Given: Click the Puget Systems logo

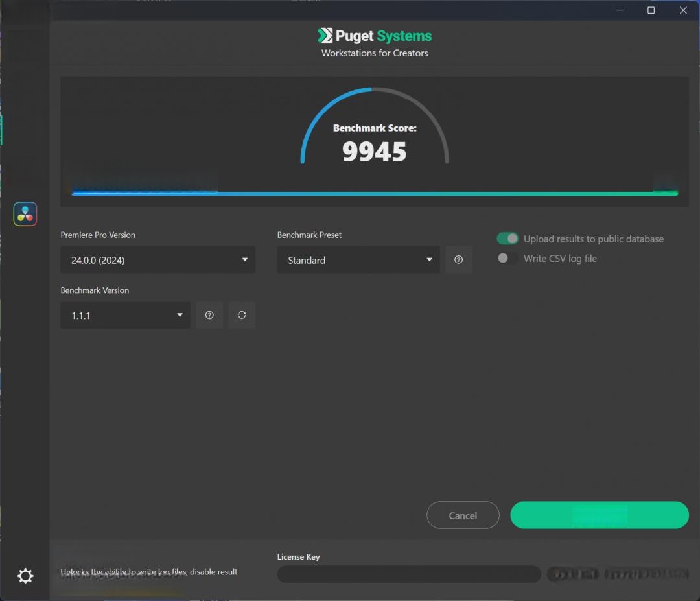Looking at the screenshot, I should [375, 36].
